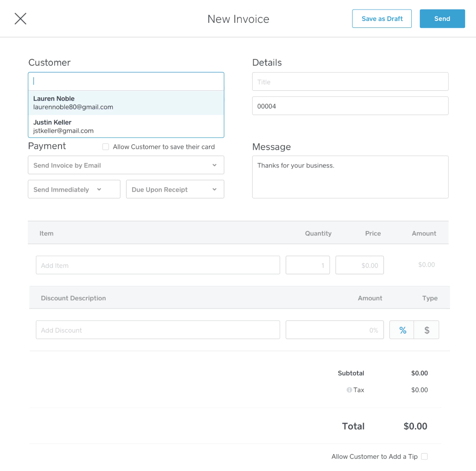Image resolution: width=476 pixels, height=471 pixels.
Task: Open the Send Invoice by Email dropdown
Action: (126, 165)
